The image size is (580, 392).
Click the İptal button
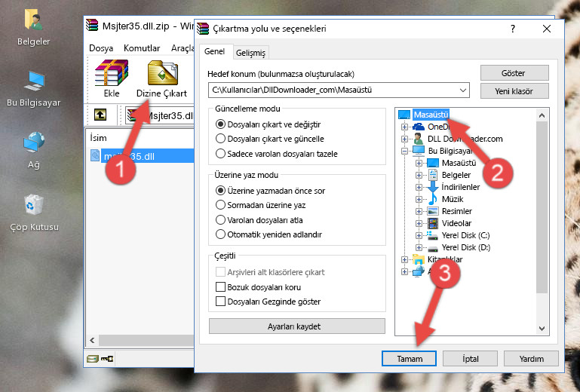470,359
